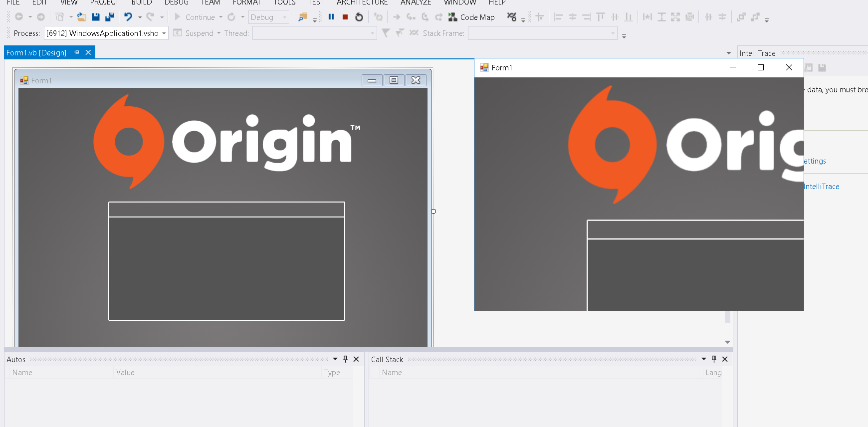Click the Code Map button

pyautogui.click(x=471, y=17)
